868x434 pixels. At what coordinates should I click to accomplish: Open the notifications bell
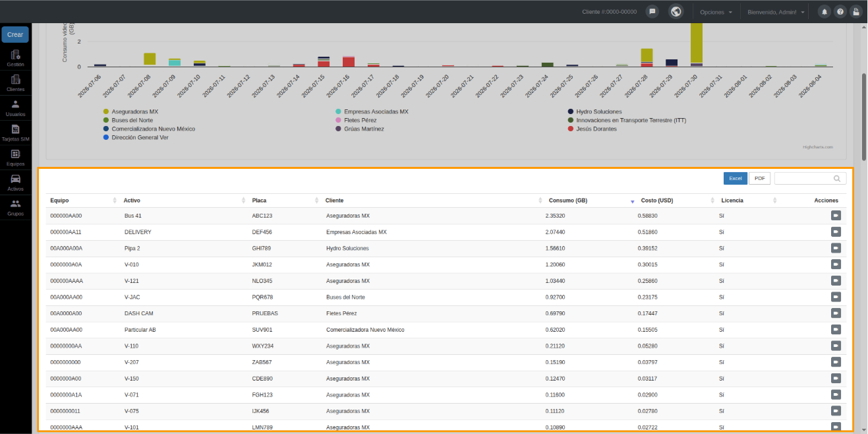click(x=825, y=12)
